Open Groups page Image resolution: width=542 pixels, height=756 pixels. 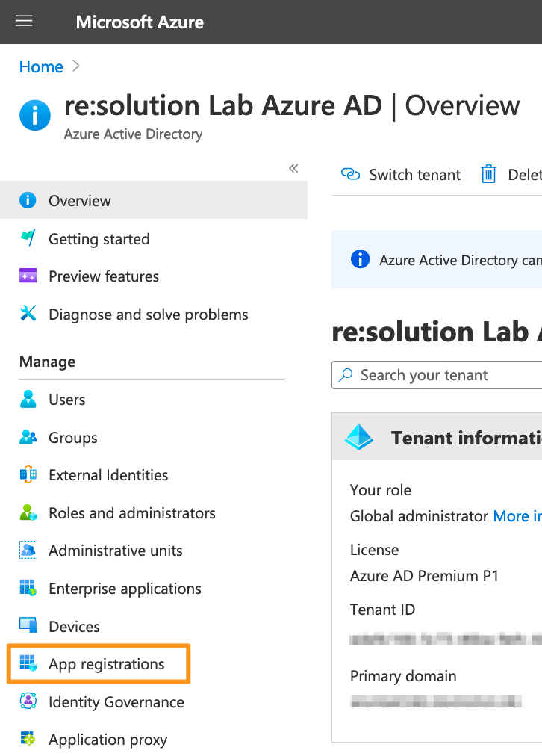[72, 438]
